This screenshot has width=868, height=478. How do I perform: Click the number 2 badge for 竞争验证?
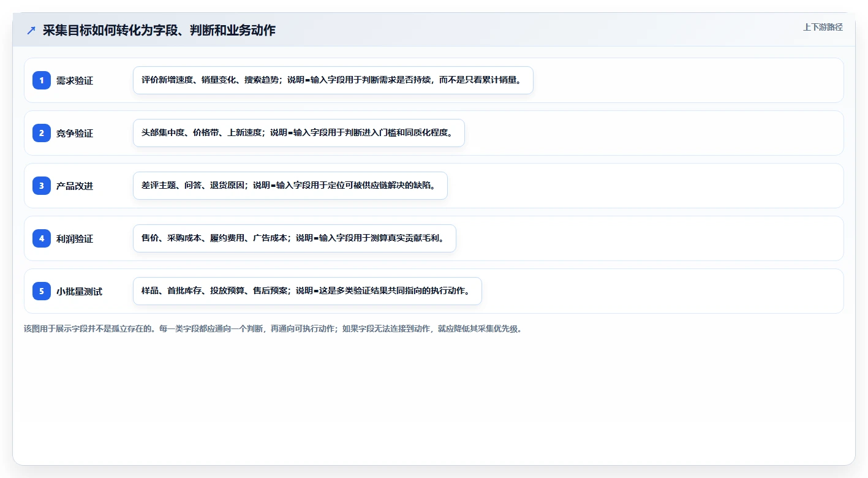[42, 133]
